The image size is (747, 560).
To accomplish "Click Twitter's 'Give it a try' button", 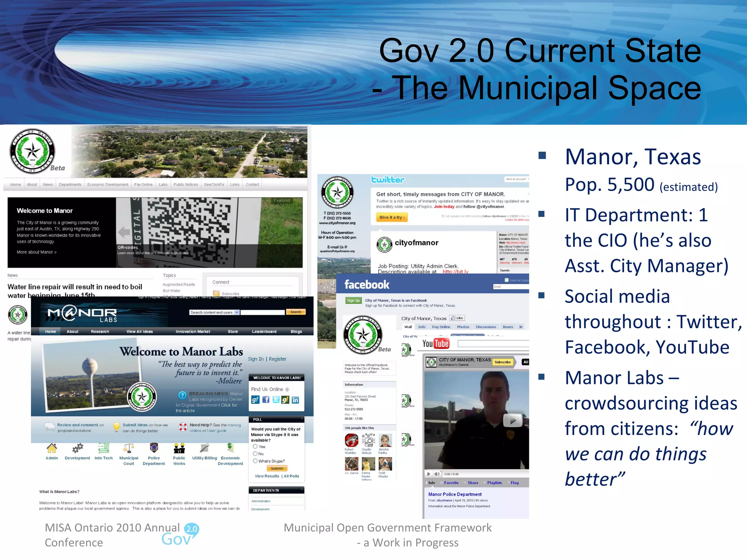I will tap(392, 217).
